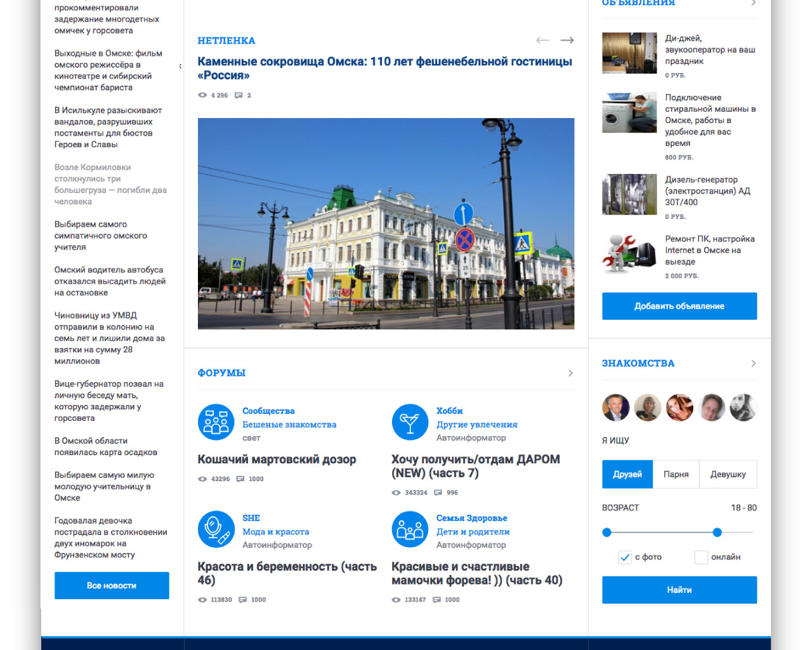
Task: Click comments icon under hotel Россия article
Action: click(x=239, y=95)
